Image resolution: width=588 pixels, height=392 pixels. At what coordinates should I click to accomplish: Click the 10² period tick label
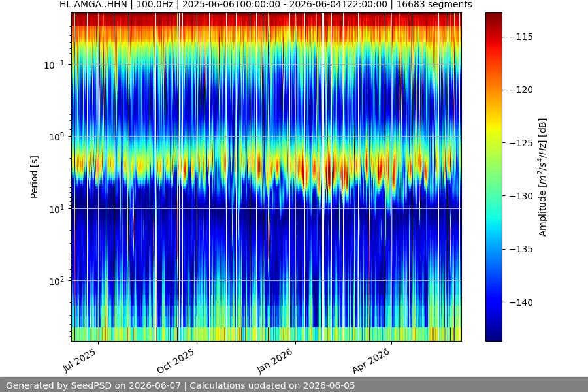(56, 281)
